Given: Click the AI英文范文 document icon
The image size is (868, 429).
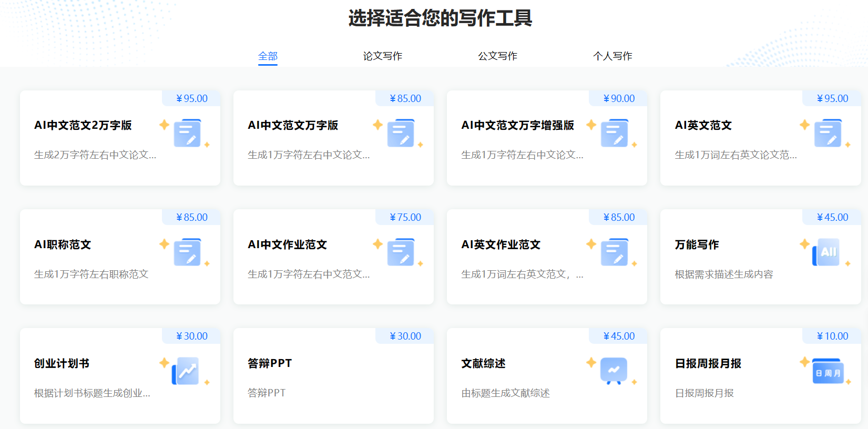Looking at the screenshot, I should pos(828,134).
